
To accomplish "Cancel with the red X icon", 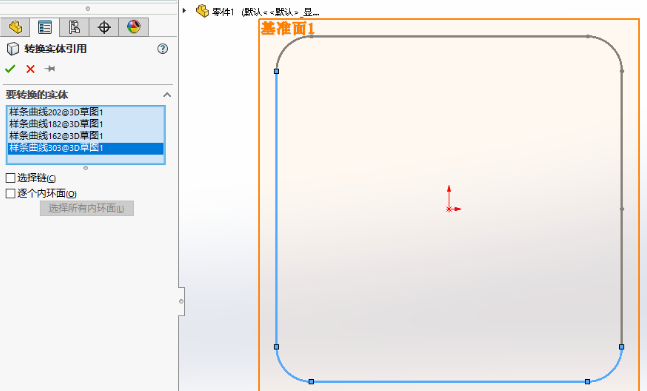I will tap(30, 69).
